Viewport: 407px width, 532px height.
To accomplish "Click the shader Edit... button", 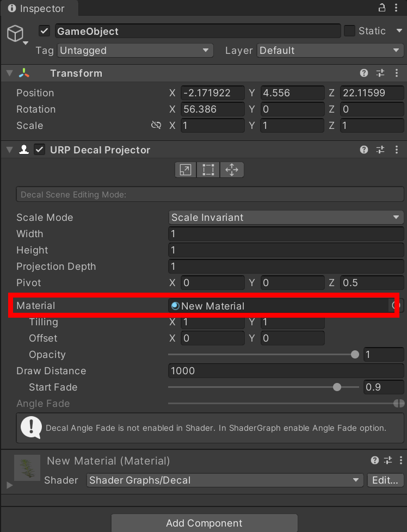I will pyautogui.click(x=385, y=480).
